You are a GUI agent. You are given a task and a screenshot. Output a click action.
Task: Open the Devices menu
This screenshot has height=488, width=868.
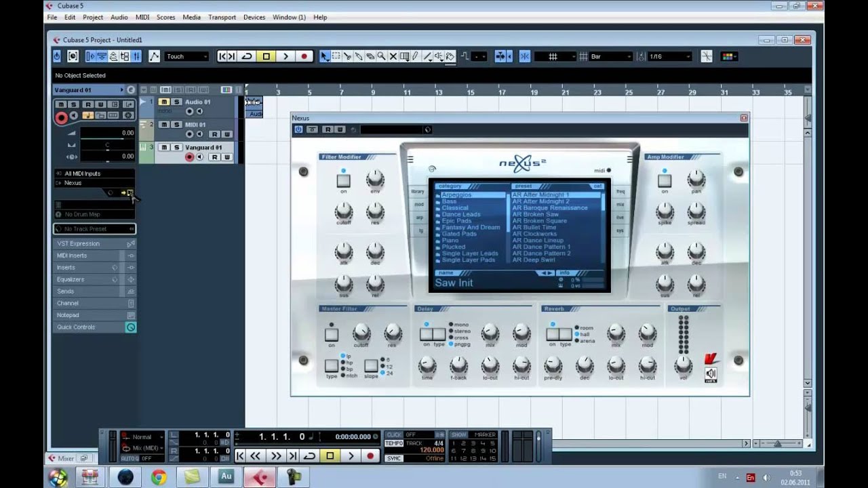pos(254,17)
